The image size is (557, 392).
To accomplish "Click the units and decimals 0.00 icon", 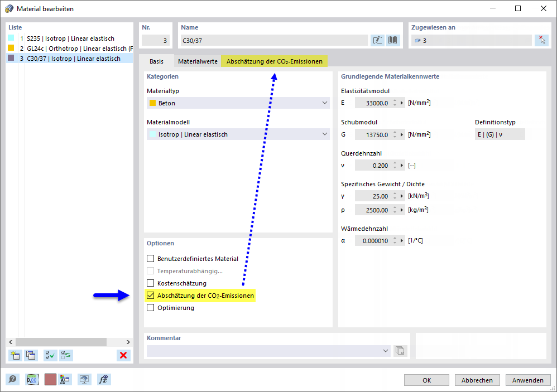I will [32, 380].
